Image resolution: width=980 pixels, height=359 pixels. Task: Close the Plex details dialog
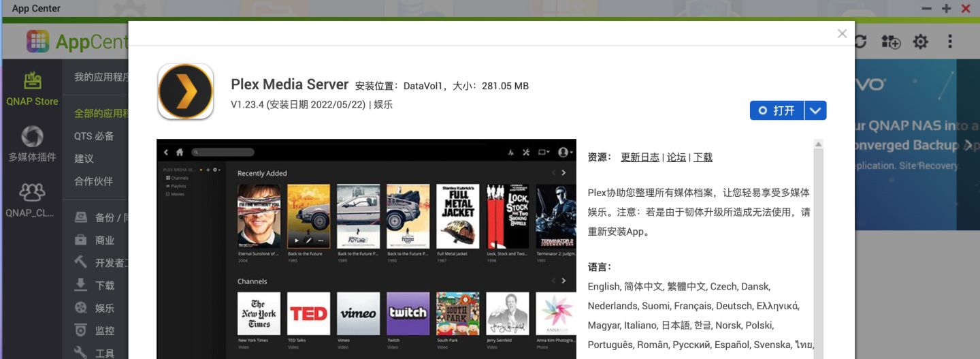(842, 33)
